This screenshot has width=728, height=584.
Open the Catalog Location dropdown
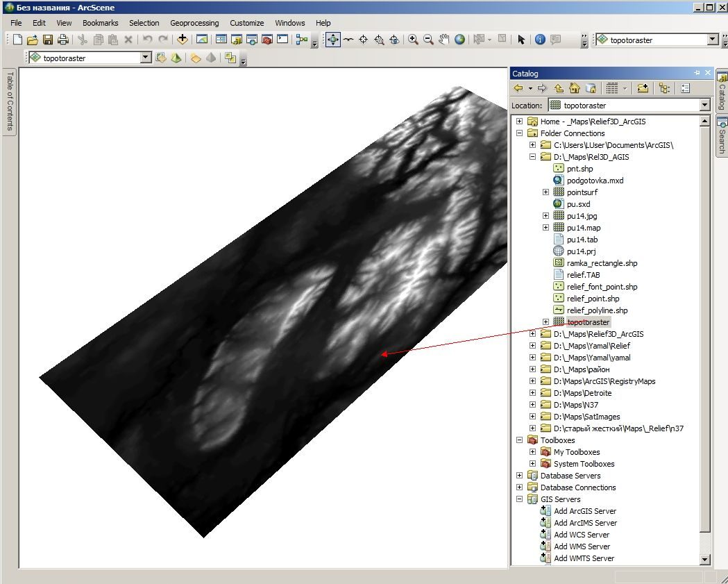coord(705,105)
